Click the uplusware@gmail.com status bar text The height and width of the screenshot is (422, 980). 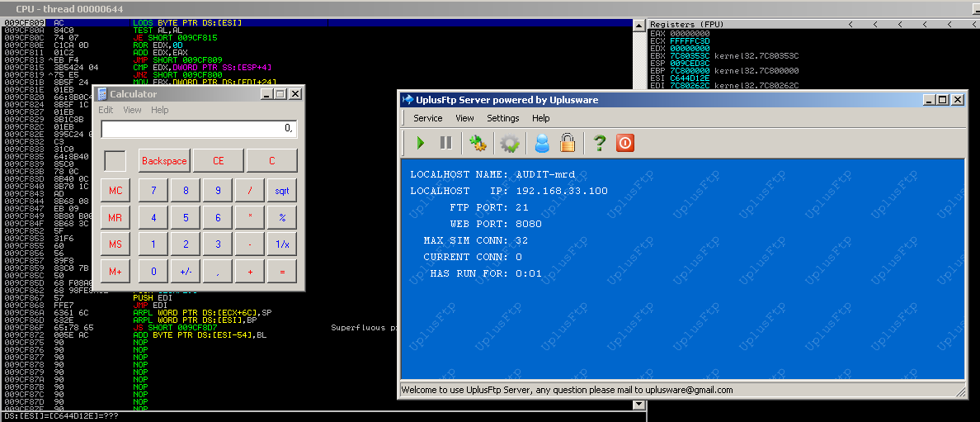[x=689, y=390]
